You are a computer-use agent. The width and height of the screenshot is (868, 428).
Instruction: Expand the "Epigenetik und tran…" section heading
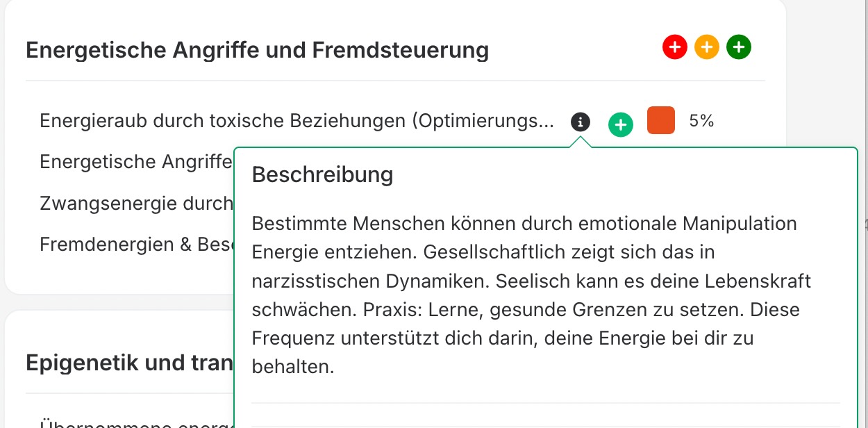[128, 362]
